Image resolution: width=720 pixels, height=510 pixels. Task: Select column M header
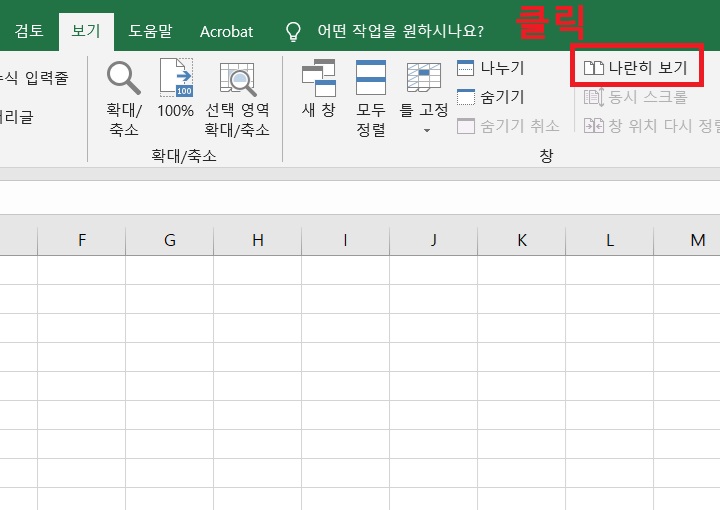click(x=687, y=240)
